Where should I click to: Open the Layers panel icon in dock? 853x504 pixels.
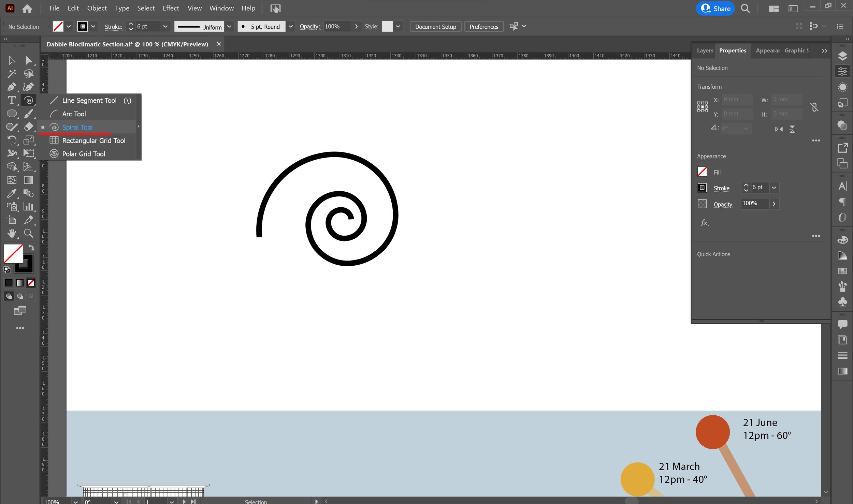(x=842, y=56)
